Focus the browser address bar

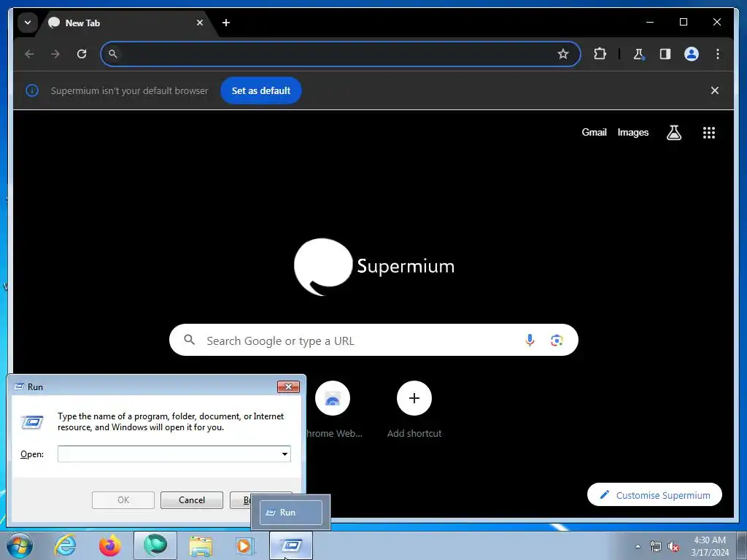(340, 54)
